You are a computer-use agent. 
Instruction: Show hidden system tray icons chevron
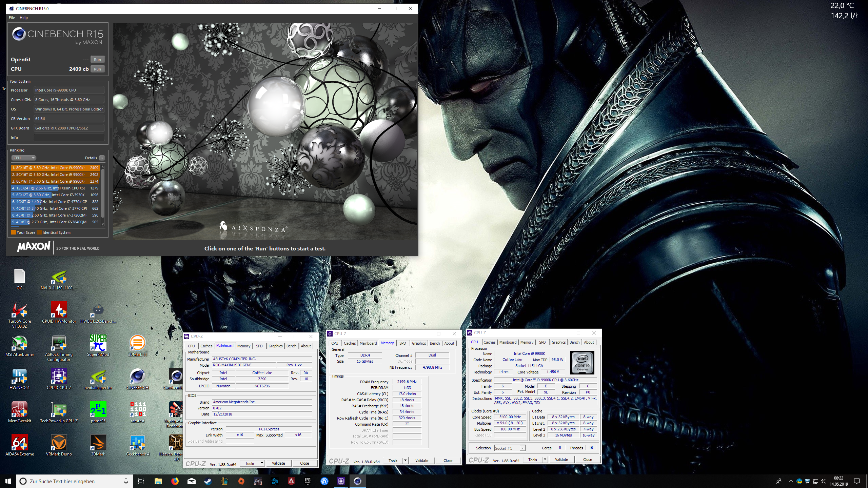[x=791, y=481]
